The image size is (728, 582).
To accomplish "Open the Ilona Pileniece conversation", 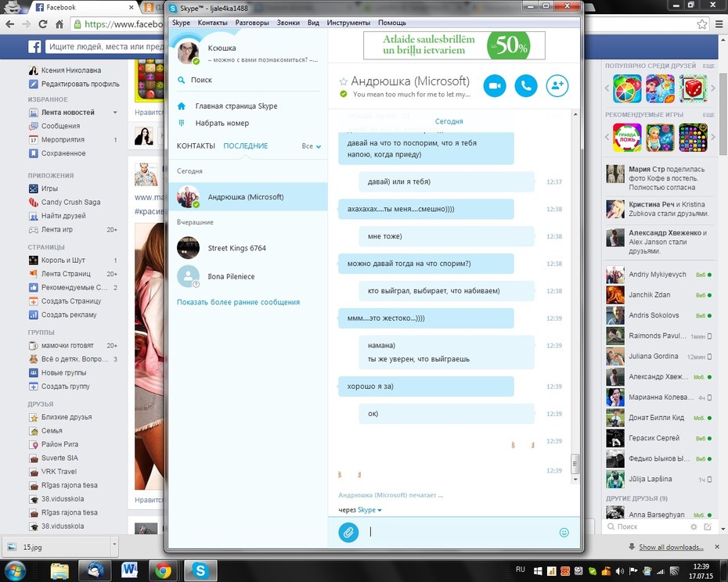I will (x=248, y=277).
